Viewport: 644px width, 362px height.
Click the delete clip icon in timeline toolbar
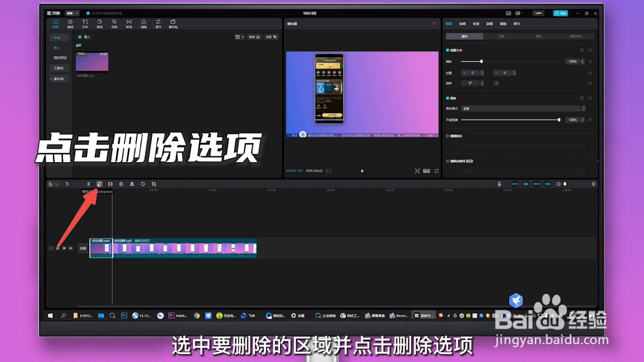coord(99,184)
